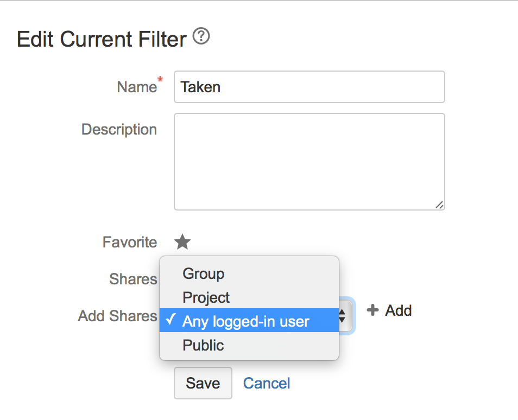Click the Edit Current Filter heading

click(x=102, y=39)
